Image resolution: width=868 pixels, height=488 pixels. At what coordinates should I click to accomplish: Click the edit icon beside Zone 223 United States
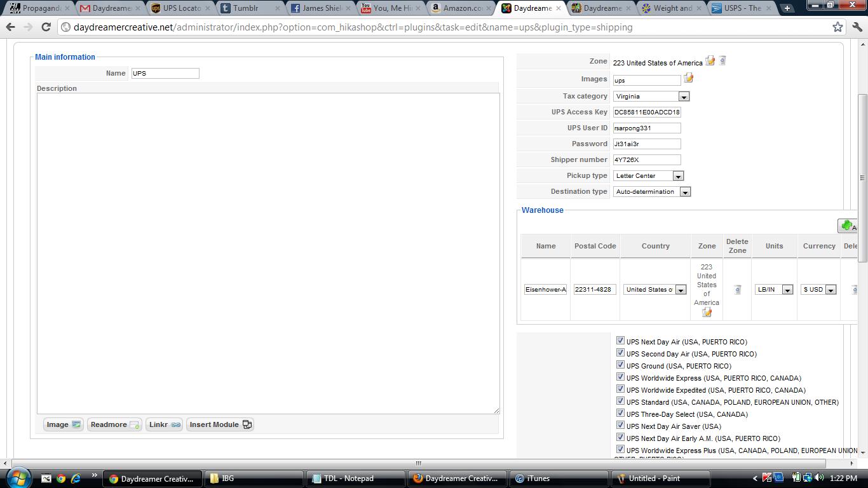click(x=710, y=61)
